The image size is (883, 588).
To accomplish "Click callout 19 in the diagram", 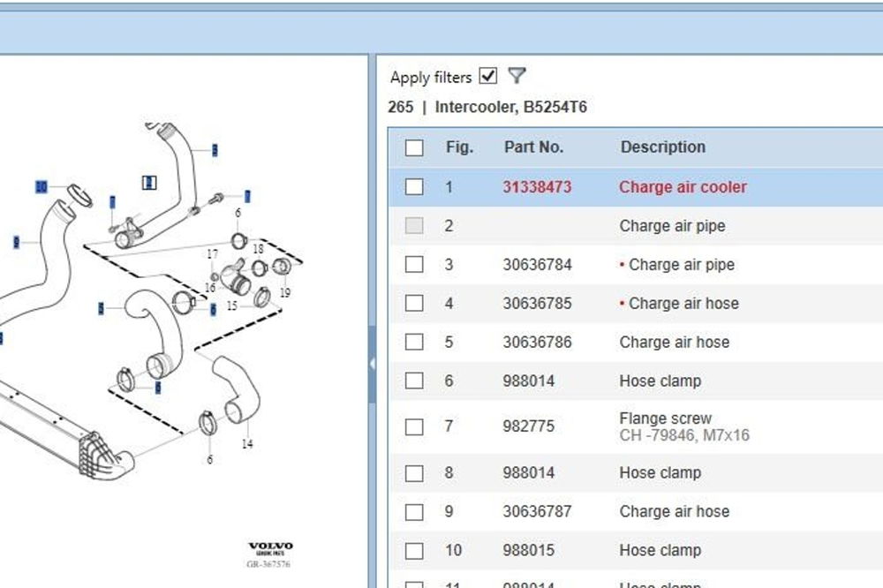I will (x=284, y=292).
